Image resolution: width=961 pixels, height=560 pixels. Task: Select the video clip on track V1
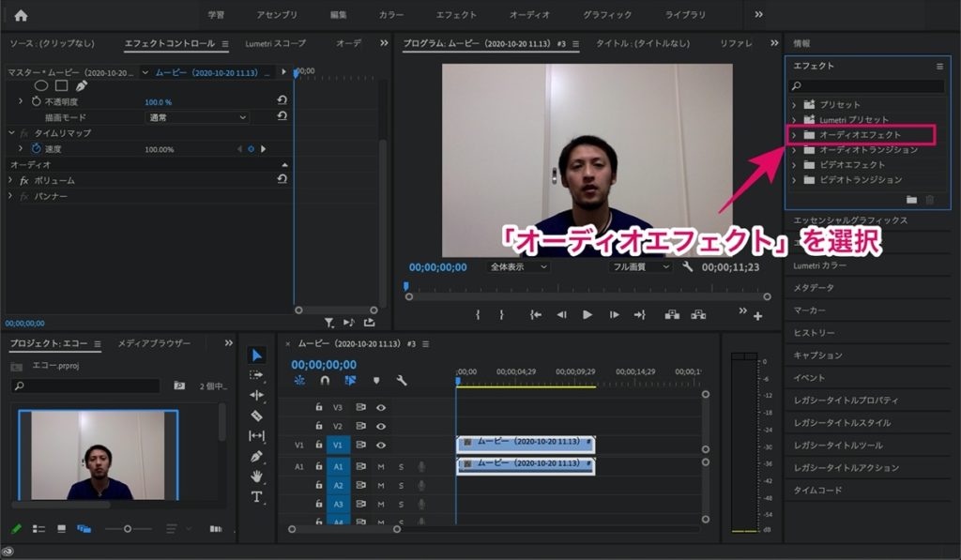526,443
